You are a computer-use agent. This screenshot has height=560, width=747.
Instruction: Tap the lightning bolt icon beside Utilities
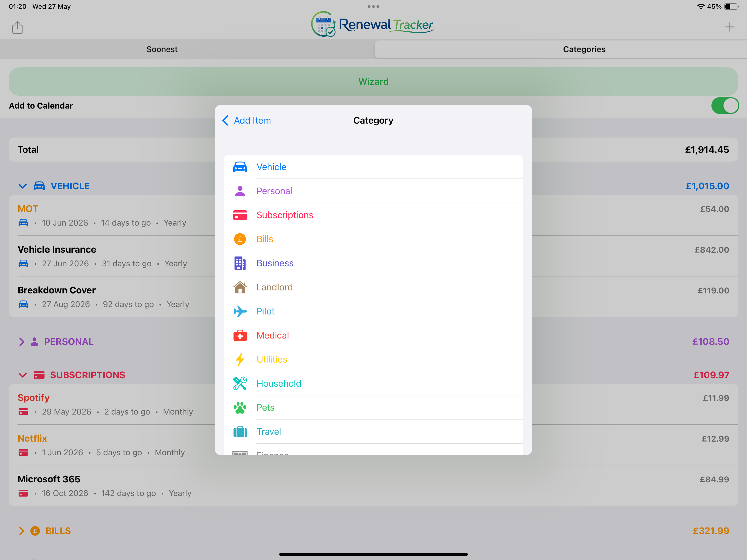click(x=240, y=359)
